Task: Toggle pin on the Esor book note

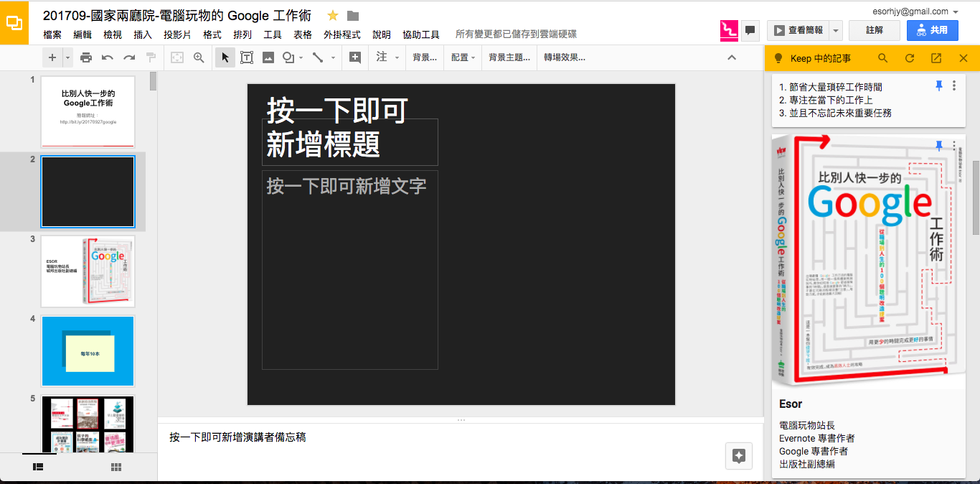Action: [x=939, y=146]
